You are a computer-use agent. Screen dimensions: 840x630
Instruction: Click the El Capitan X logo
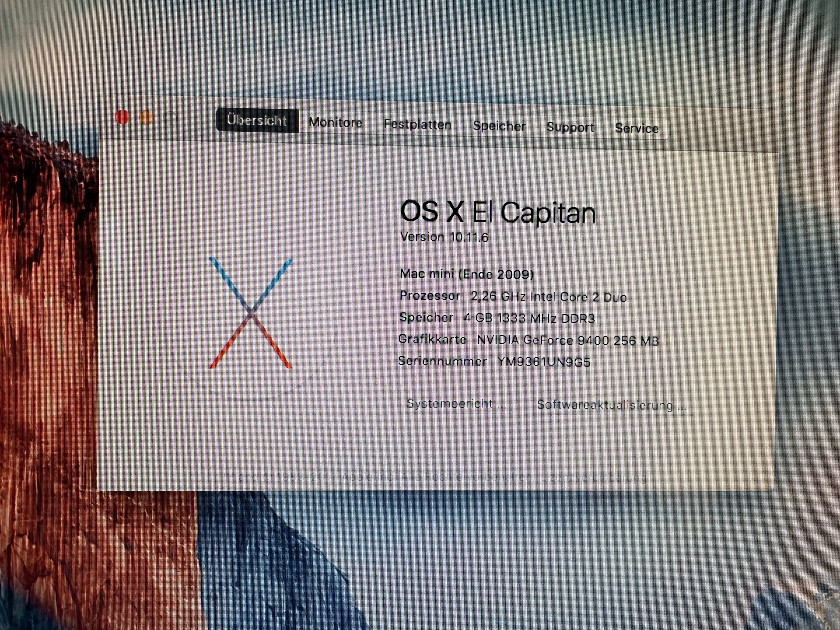[x=251, y=313]
